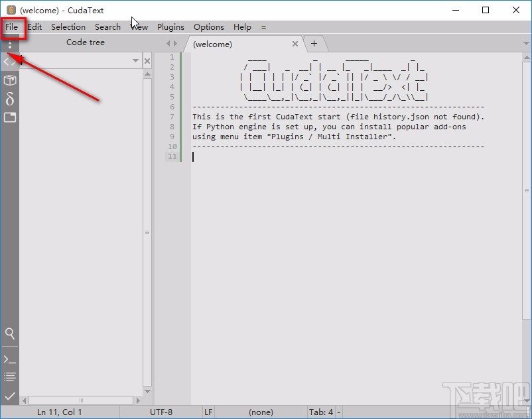The height and width of the screenshot is (419, 532).
Task: Click the Code tree vertical scrollbar
Action: coord(147,232)
